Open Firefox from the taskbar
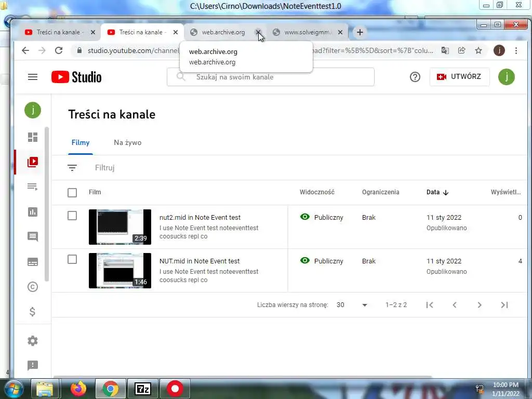 coord(78,389)
